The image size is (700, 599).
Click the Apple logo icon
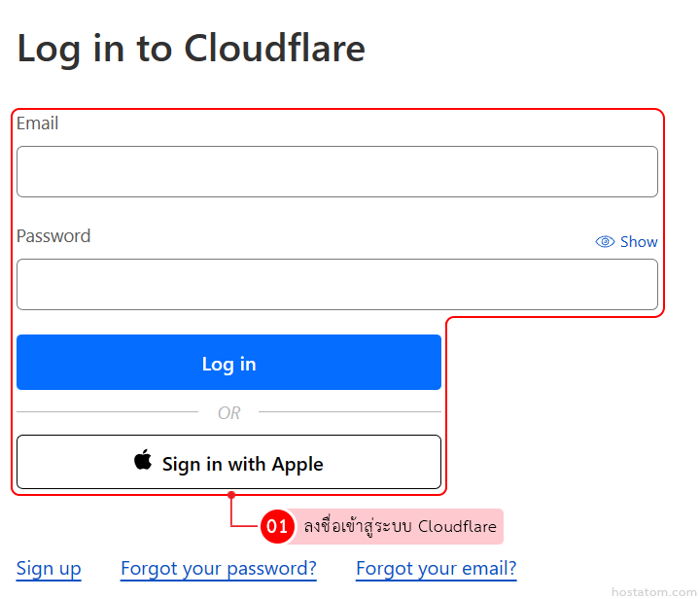point(143,462)
